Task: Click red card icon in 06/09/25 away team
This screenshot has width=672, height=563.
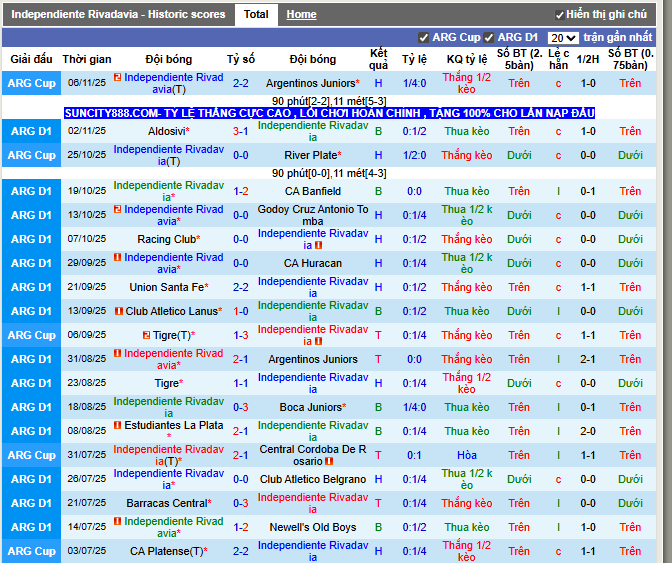Action: point(318,341)
